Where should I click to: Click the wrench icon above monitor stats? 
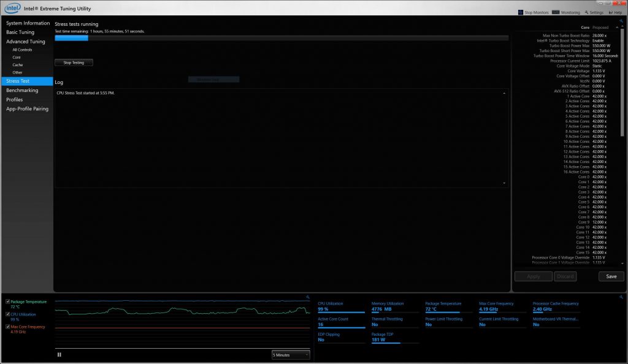(621, 297)
